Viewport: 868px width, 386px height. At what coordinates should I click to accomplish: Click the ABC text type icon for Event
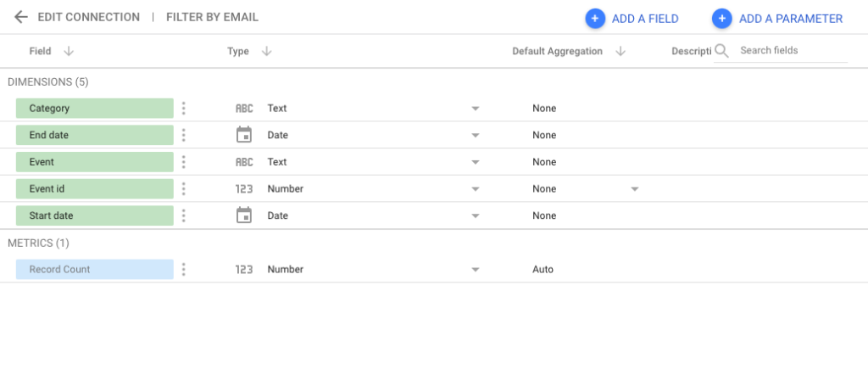tap(244, 162)
